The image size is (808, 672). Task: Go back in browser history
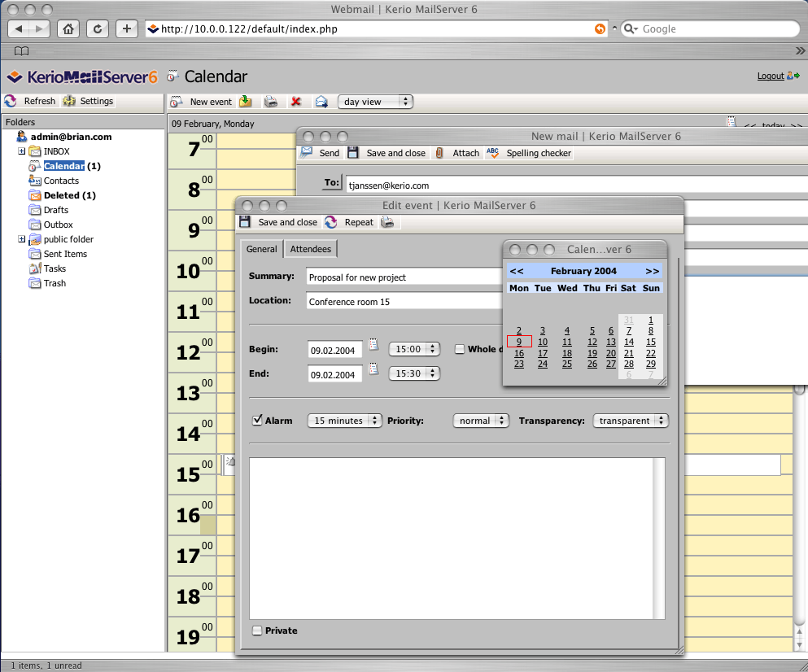click(x=20, y=28)
